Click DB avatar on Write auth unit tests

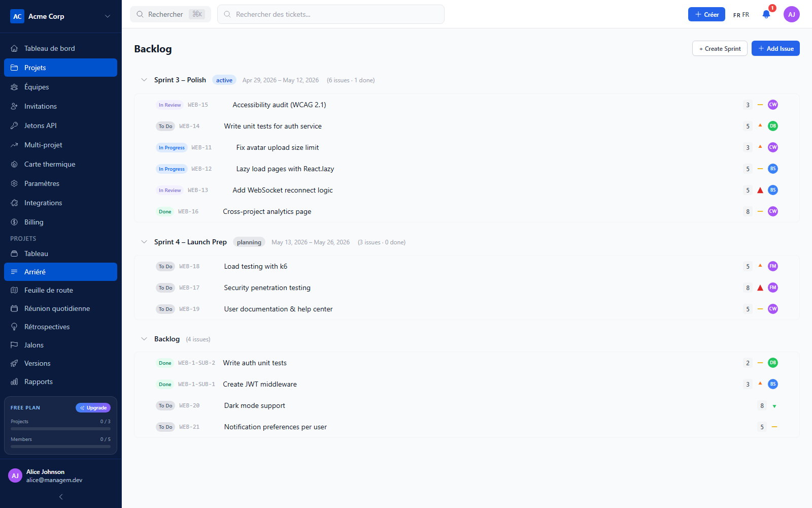[773, 363]
